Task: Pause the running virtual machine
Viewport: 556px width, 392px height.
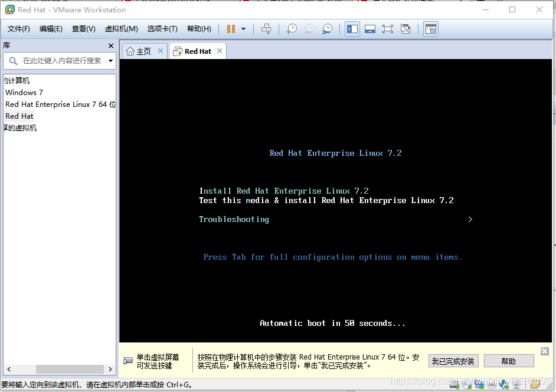Action: pos(231,29)
